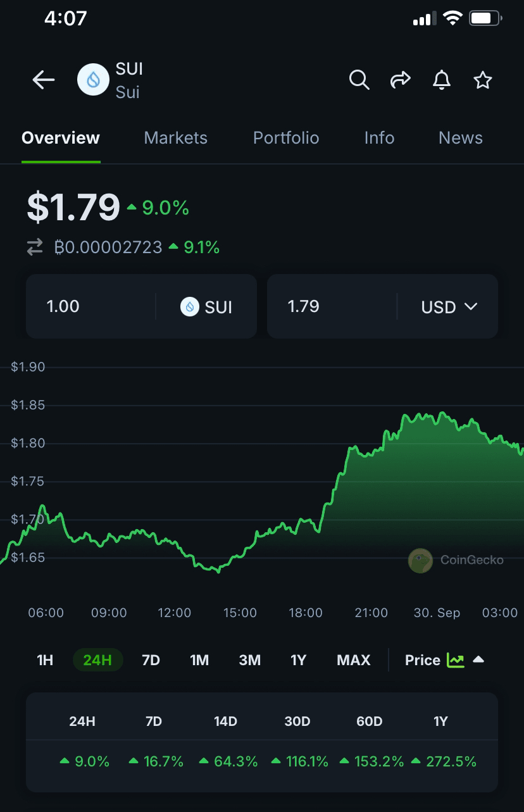Tap the 24H column header in stats table
Image resolution: width=524 pixels, height=812 pixels.
click(x=82, y=721)
